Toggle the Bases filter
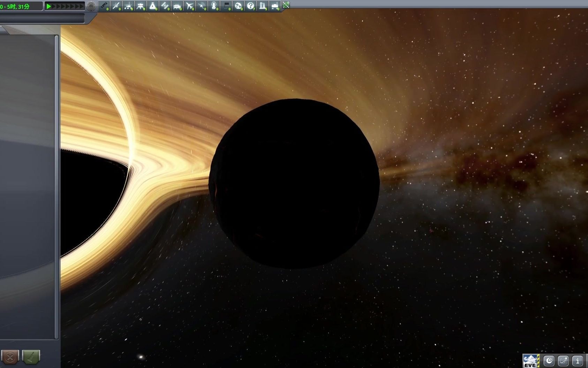 pos(177,6)
